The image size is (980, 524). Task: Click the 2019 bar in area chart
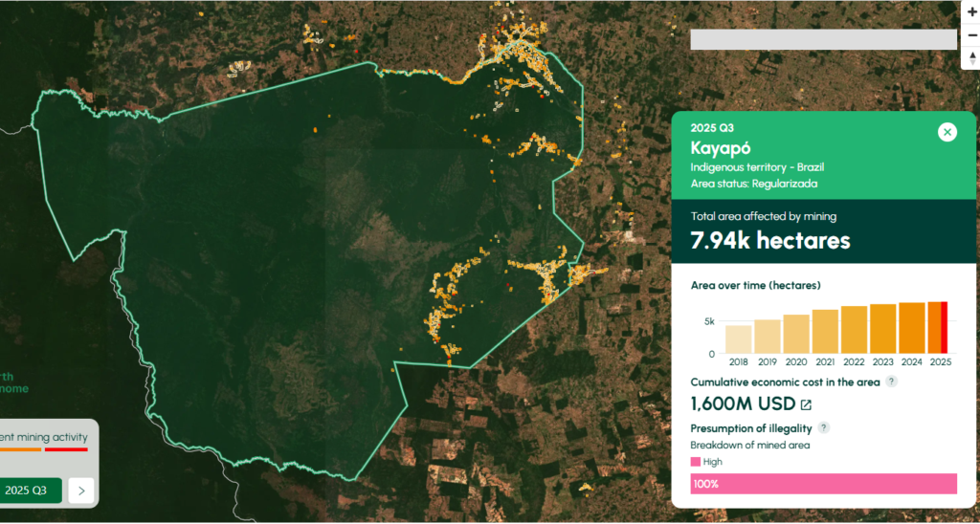click(767, 337)
